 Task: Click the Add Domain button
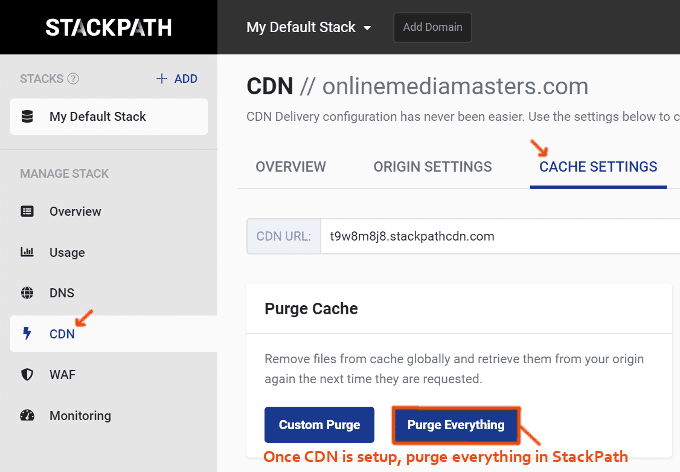coord(432,27)
